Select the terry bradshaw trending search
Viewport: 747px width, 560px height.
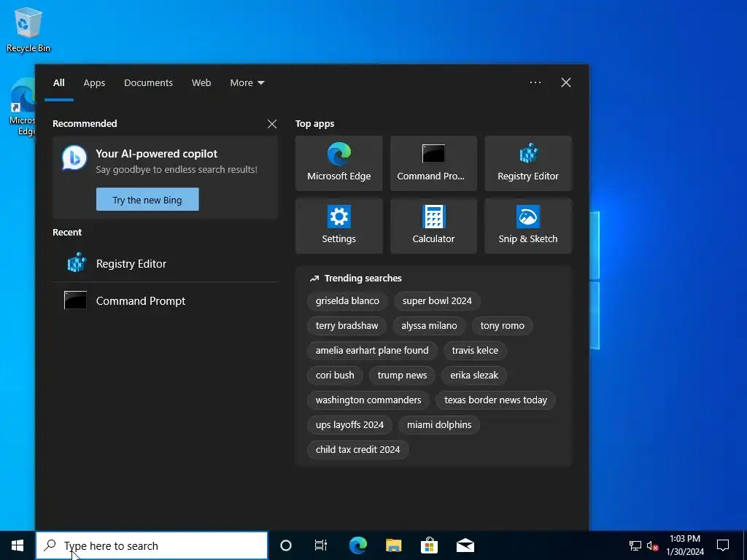(x=347, y=326)
